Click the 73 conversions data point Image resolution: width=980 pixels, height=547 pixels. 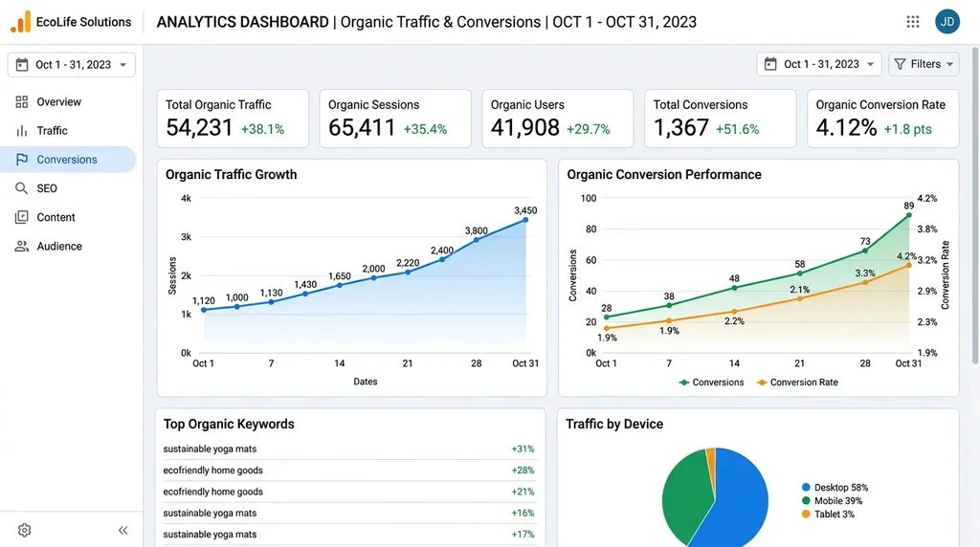pyautogui.click(x=865, y=251)
